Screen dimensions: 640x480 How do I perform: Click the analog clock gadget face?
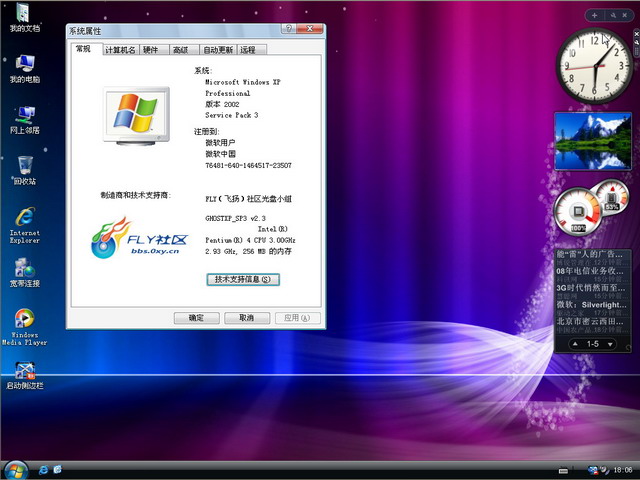click(594, 65)
